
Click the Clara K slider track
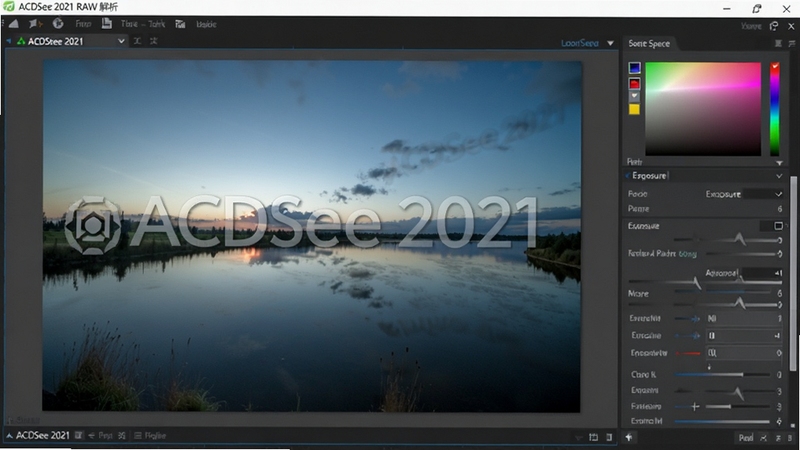click(722, 374)
